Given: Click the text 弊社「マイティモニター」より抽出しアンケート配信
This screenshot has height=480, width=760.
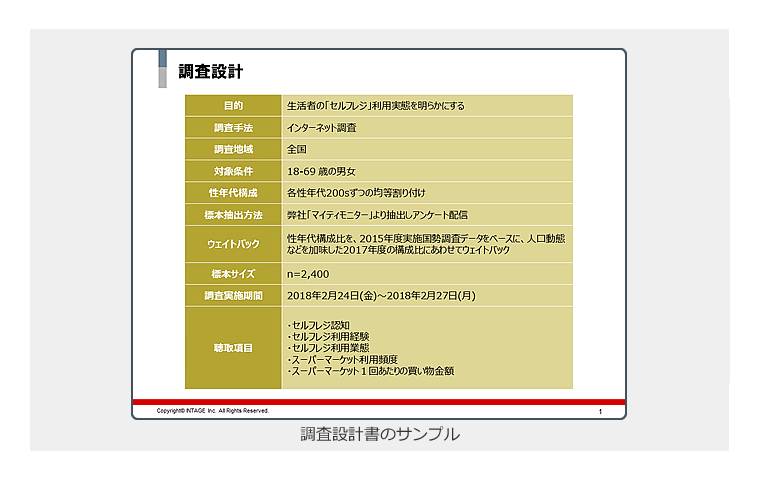Looking at the screenshot, I should 377,215.
